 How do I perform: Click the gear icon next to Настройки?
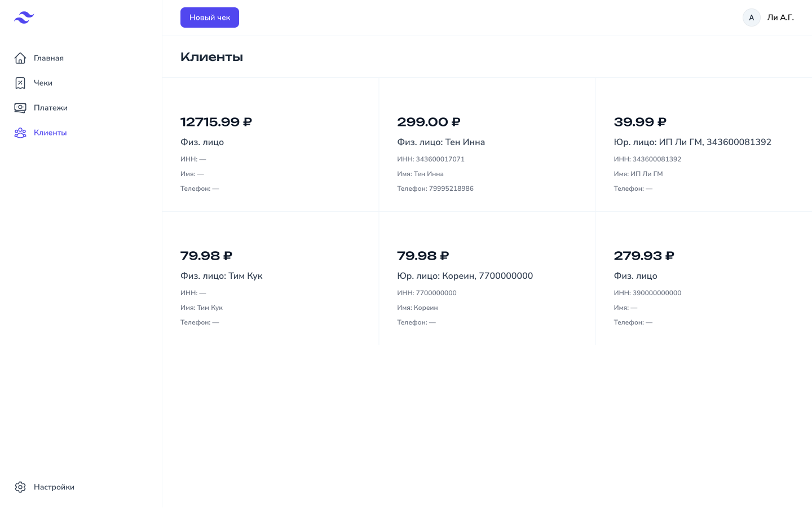(20, 487)
